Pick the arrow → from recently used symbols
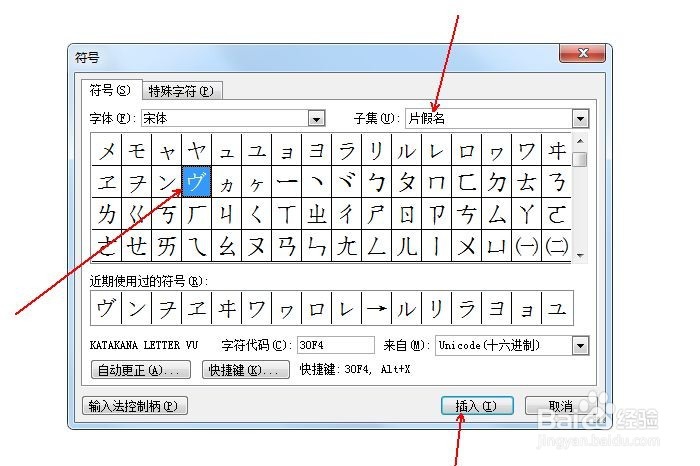This screenshot has width=700, height=466. (376, 308)
